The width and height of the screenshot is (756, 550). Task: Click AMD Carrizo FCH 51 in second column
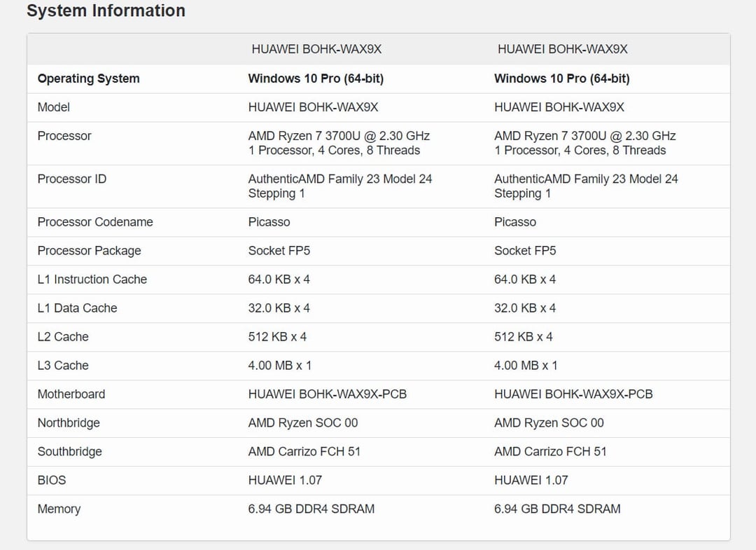click(x=551, y=452)
